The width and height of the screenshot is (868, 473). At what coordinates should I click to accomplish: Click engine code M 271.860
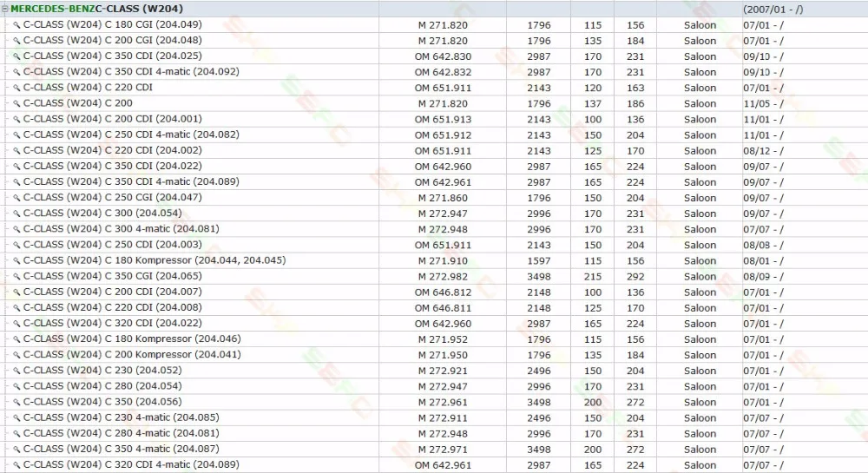(443, 198)
